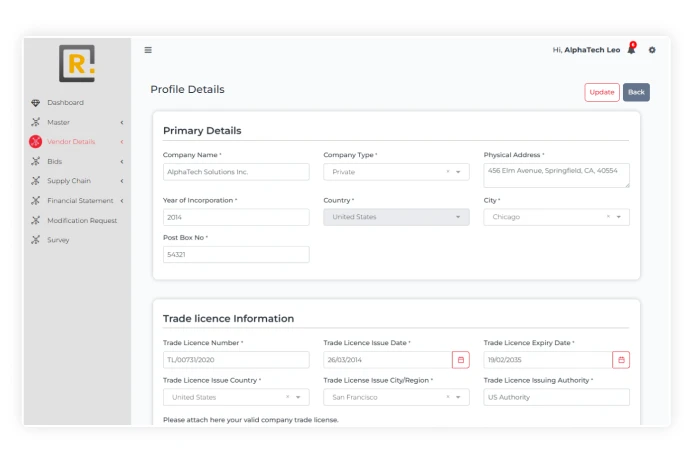Expand the City dropdown
This screenshot has width=692, height=462.
point(619,217)
